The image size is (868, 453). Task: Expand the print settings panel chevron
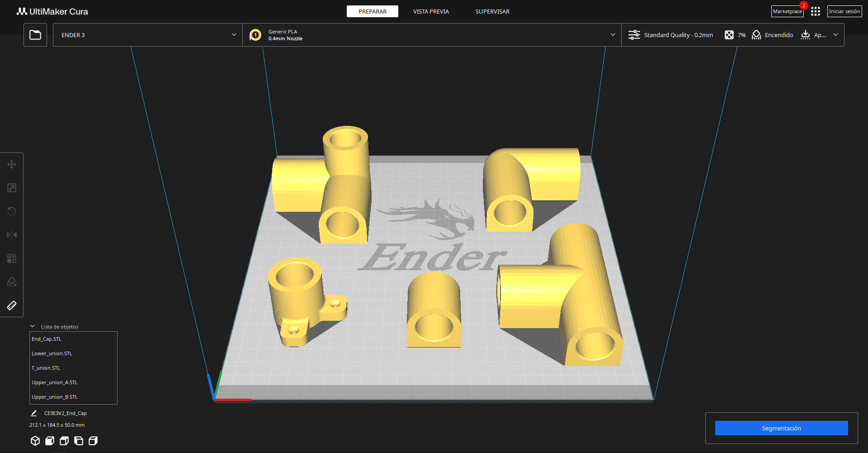[835, 35]
